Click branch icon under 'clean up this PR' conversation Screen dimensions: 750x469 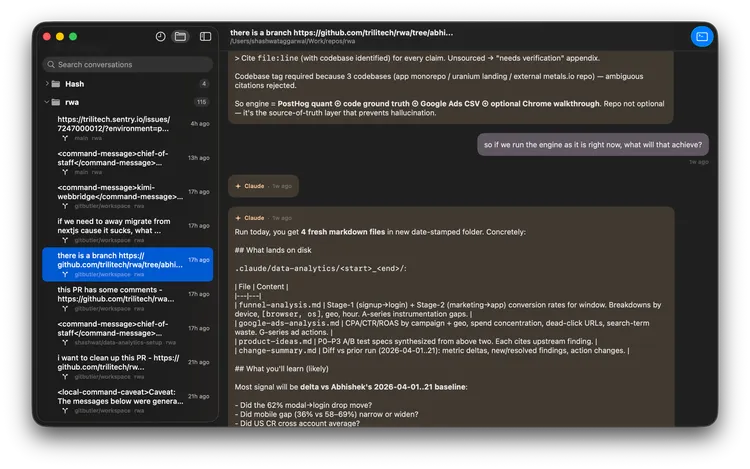(65, 377)
